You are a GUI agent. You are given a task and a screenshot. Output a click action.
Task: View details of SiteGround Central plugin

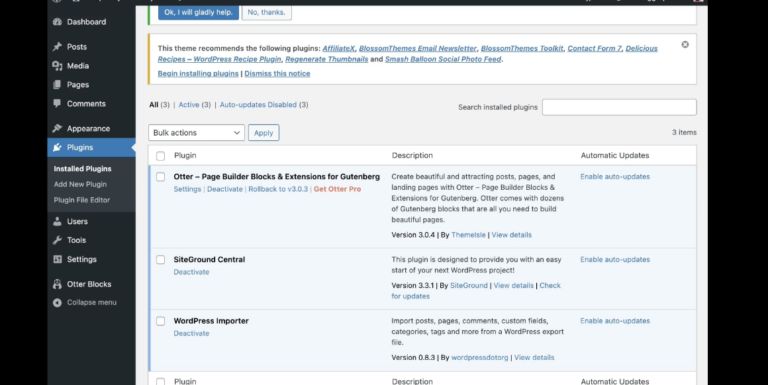(x=513, y=286)
